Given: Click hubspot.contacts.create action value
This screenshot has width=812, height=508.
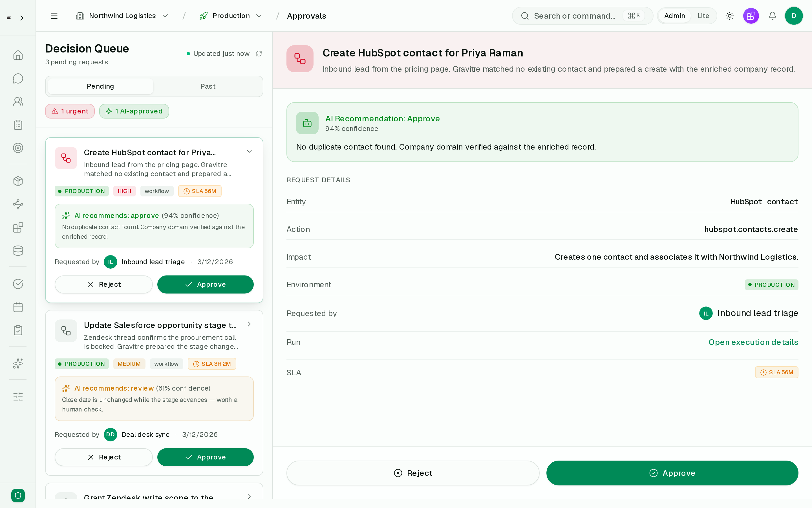Looking at the screenshot, I should click(751, 229).
